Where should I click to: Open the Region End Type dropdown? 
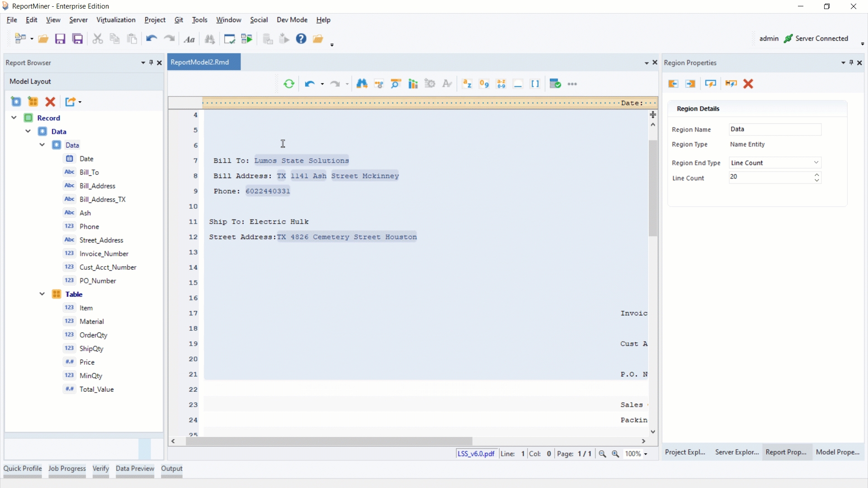coord(816,163)
